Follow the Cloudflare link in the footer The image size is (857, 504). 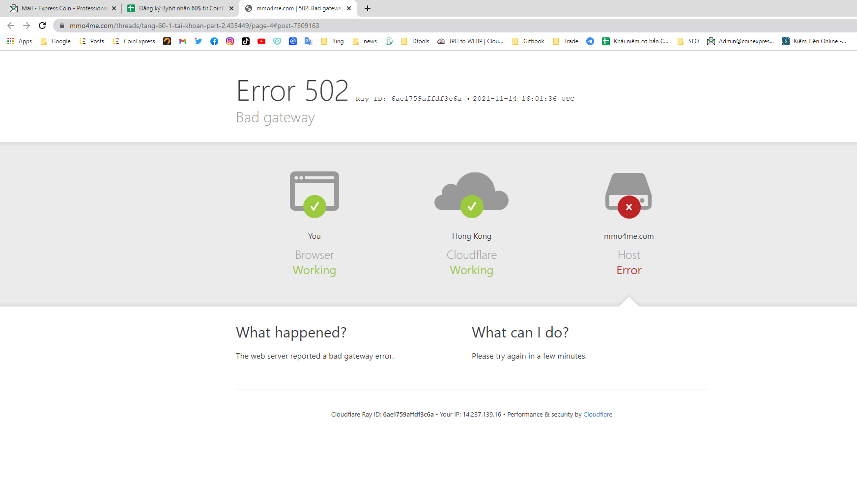(598, 415)
